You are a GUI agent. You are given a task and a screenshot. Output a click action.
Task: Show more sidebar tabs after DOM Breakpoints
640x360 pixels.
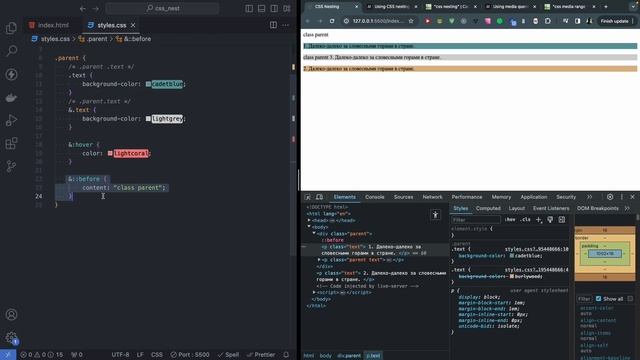pos(627,208)
